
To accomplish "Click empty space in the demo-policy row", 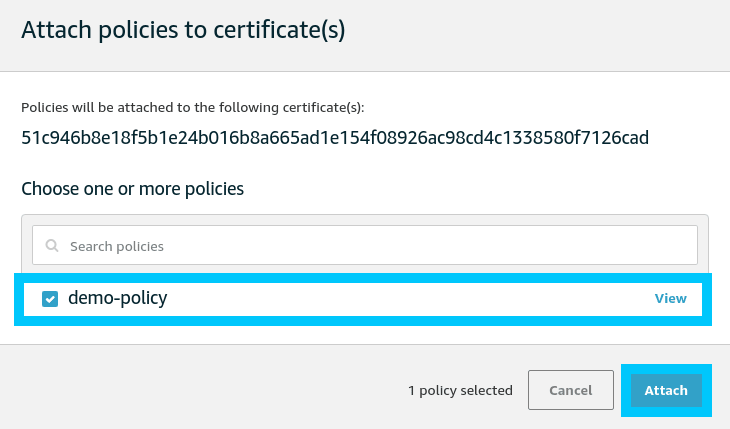I will point(400,299).
